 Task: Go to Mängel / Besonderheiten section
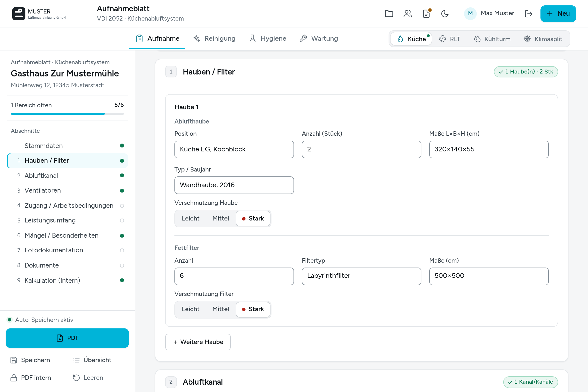point(67,235)
